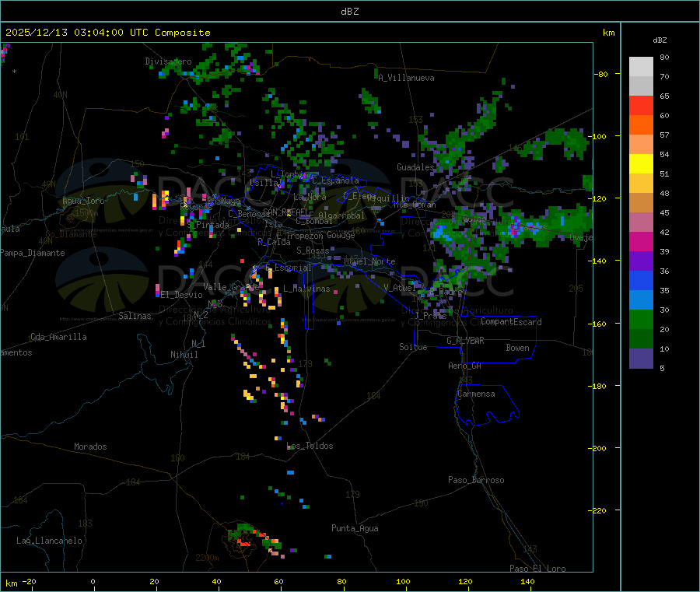Select the Guadales location label
This screenshot has width=700, height=592.
(415, 167)
